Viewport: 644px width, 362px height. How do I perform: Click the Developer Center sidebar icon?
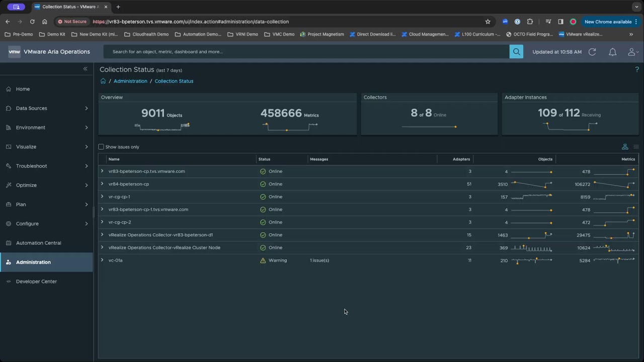[x=9, y=282]
